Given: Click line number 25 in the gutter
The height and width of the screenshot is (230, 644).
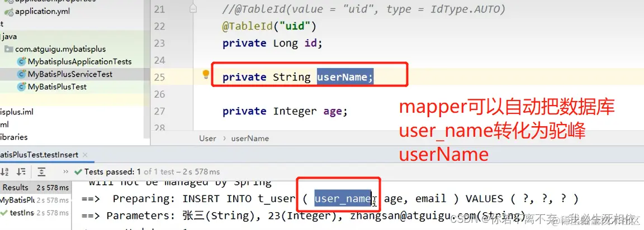Looking at the screenshot, I should click(x=159, y=77).
